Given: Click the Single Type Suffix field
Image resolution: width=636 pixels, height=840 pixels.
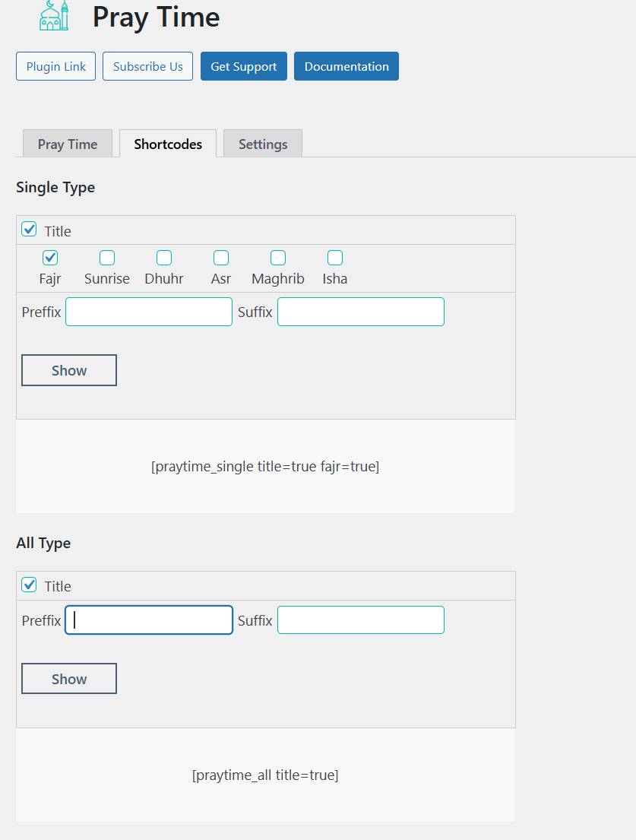Looking at the screenshot, I should click(361, 312).
